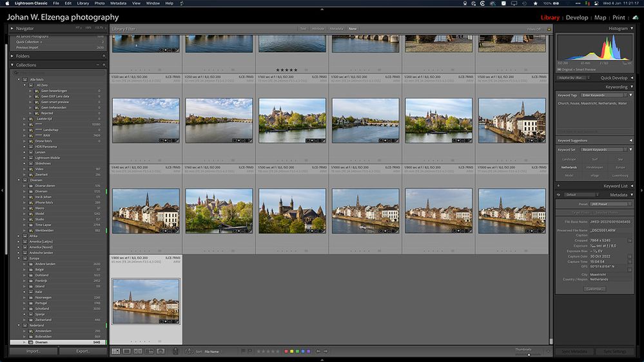Apply the red color label swatch
Image resolution: width=644 pixels, height=362 pixels.
point(286,351)
